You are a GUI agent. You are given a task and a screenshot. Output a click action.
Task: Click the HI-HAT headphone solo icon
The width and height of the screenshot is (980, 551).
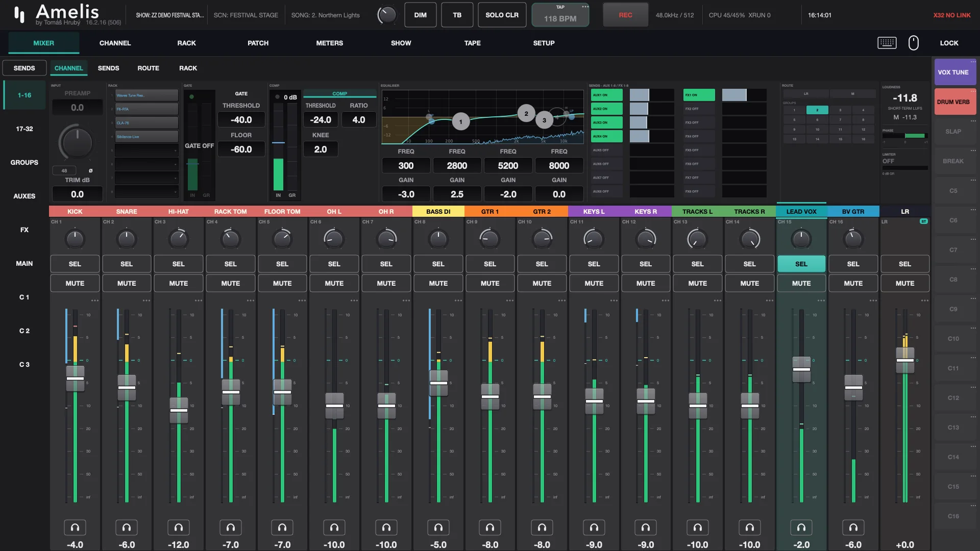179,527
